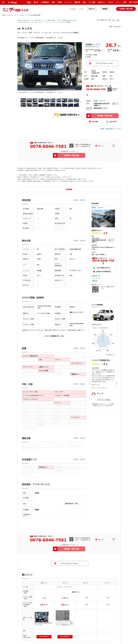Image resolution: width=138 pixels, height=644 pixels.
Task: Open the ヘルプ link in the header
Action: pos(81,9)
